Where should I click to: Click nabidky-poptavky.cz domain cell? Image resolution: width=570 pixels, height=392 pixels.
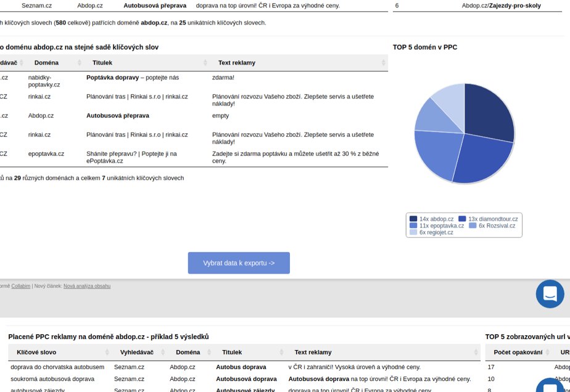coord(44,81)
